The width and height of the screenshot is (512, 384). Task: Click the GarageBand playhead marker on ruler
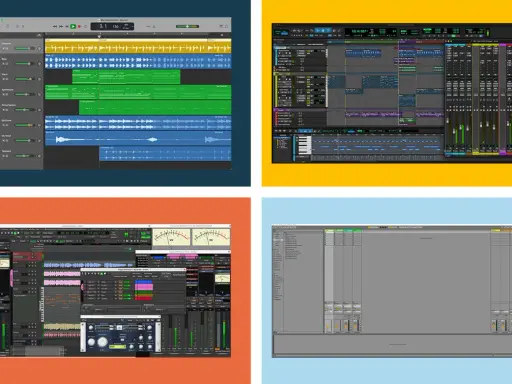pyautogui.click(x=99, y=36)
